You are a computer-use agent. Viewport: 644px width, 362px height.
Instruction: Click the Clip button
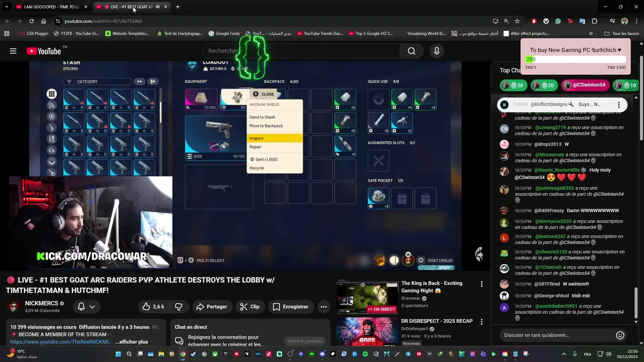click(x=250, y=307)
